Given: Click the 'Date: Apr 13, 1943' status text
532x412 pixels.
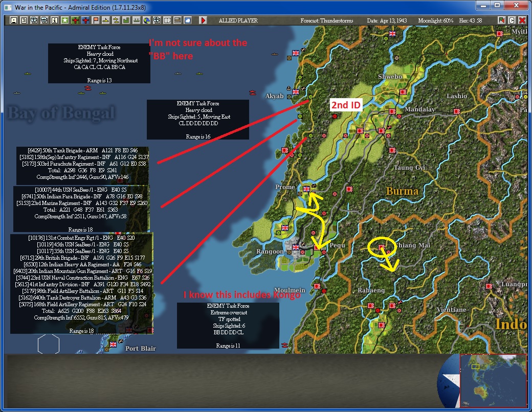Looking at the screenshot, I should point(387,20).
